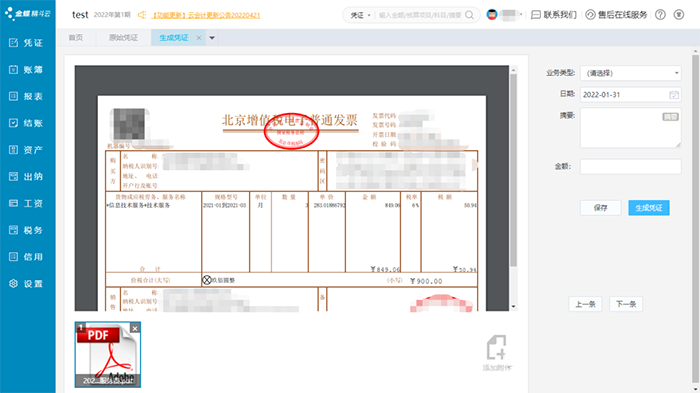The image size is (700, 393).
Task: Click the announcement speaker icon
Action: click(142, 15)
